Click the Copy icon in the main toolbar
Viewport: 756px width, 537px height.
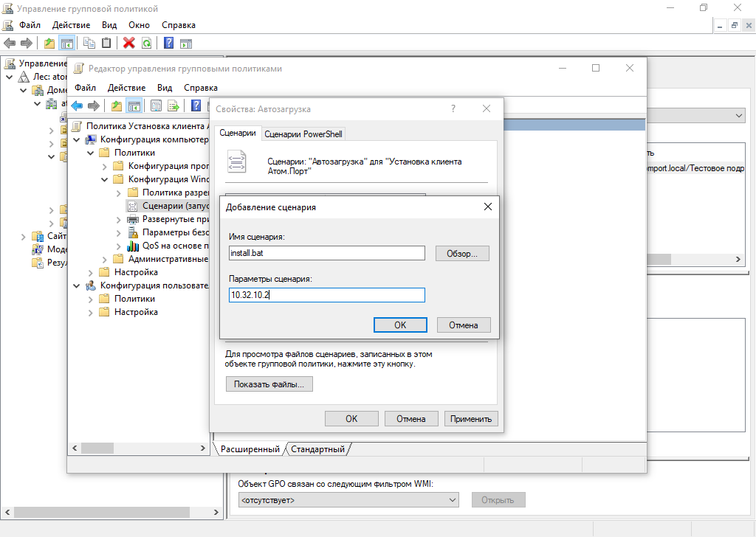pos(89,43)
